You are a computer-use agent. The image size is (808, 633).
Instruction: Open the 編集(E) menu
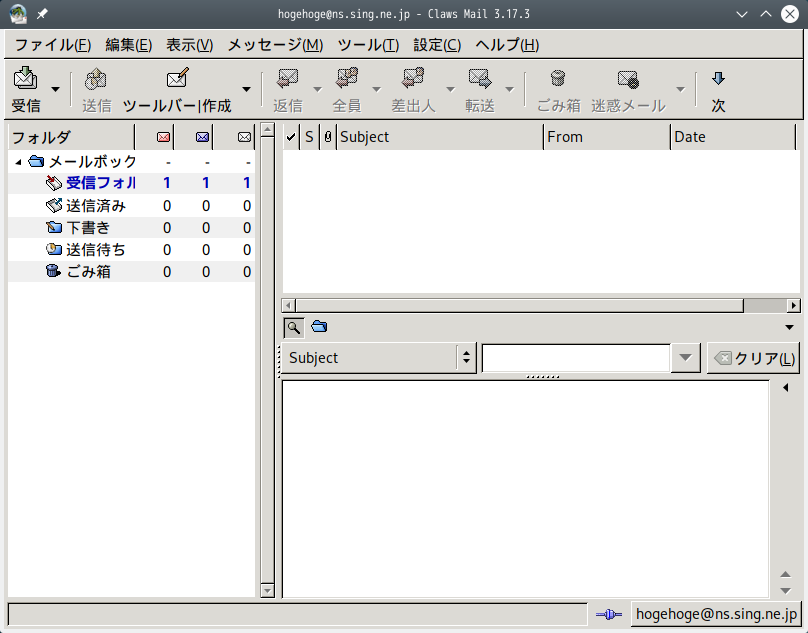pyautogui.click(x=129, y=45)
